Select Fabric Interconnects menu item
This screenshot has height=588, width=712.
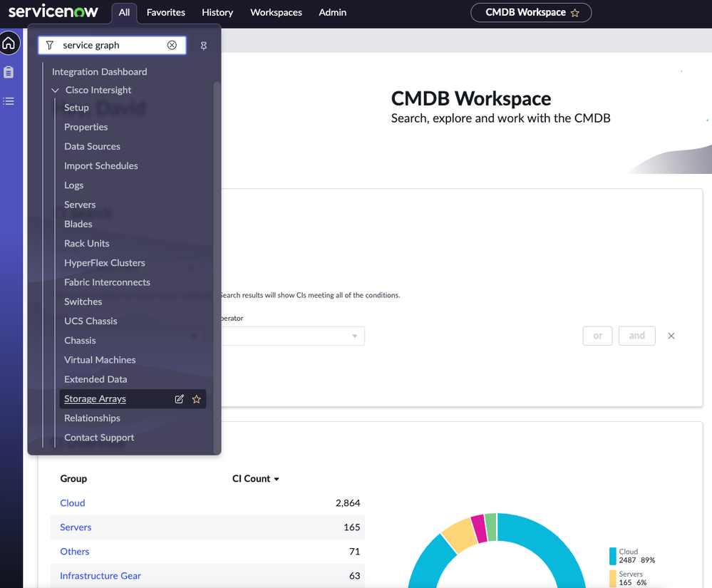(107, 282)
